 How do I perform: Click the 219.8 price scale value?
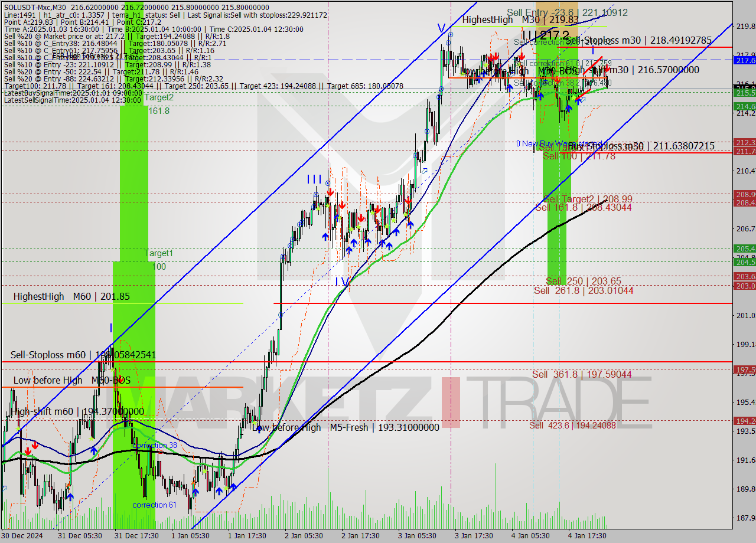pyautogui.click(x=745, y=26)
